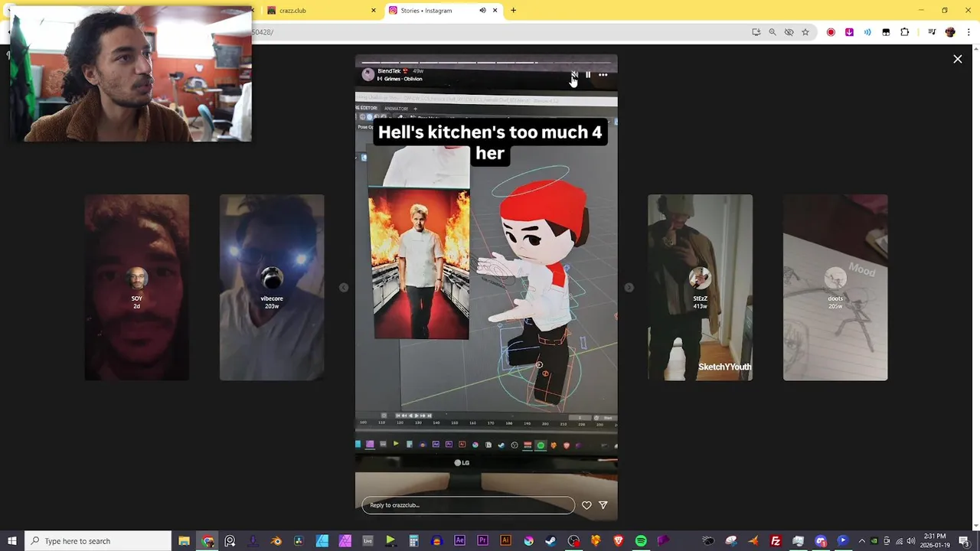The width and height of the screenshot is (980, 551).
Task: Open the story three-dot options menu
Action: tap(603, 75)
